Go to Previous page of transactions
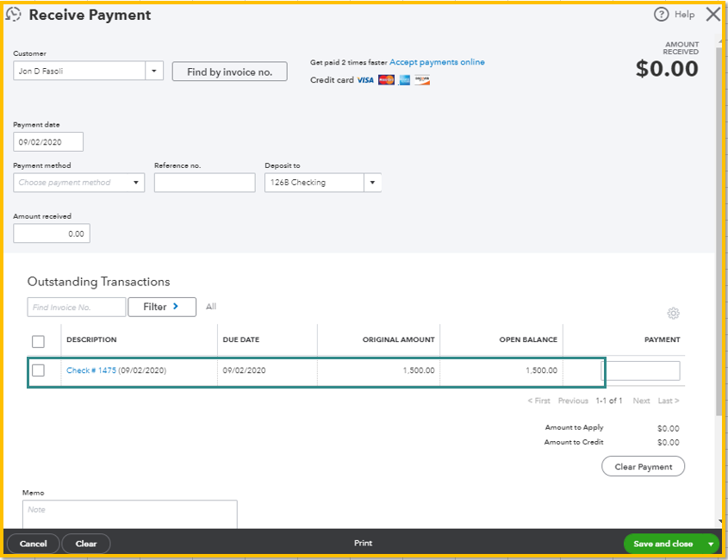Image resolution: width=728 pixels, height=560 pixels. 573,401
